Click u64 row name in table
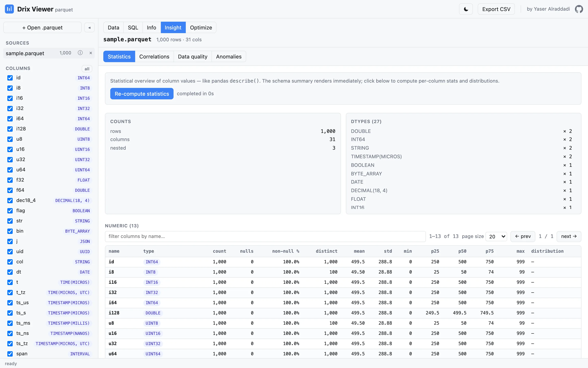Viewport: 588px width, 368px height. tap(112, 354)
